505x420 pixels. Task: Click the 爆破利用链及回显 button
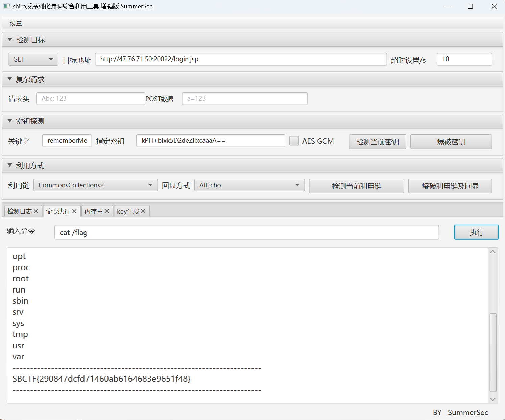point(450,186)
